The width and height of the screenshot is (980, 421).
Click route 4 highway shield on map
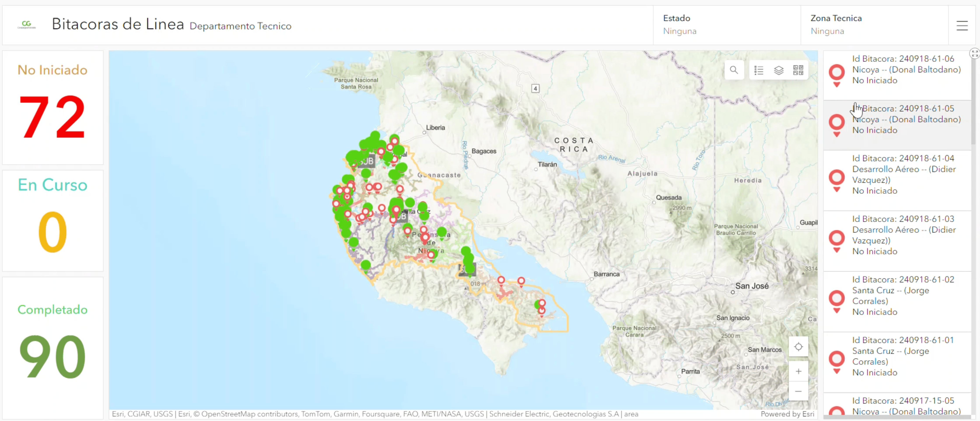tap(535, 89)
